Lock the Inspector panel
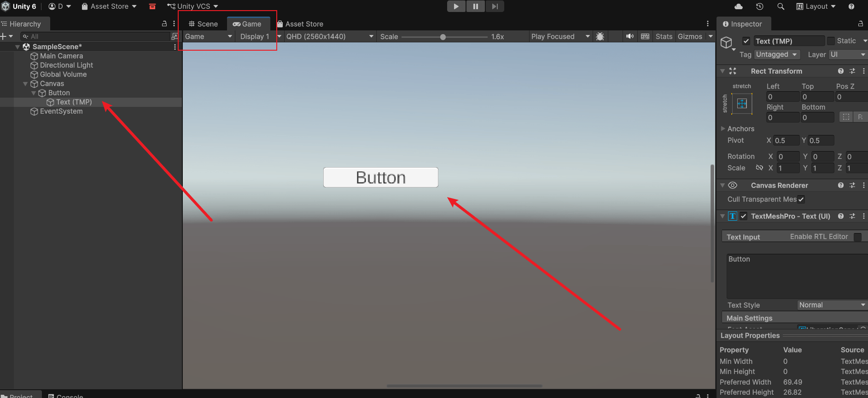This screenshot has width=868, height=398. [x=860, y=24]
